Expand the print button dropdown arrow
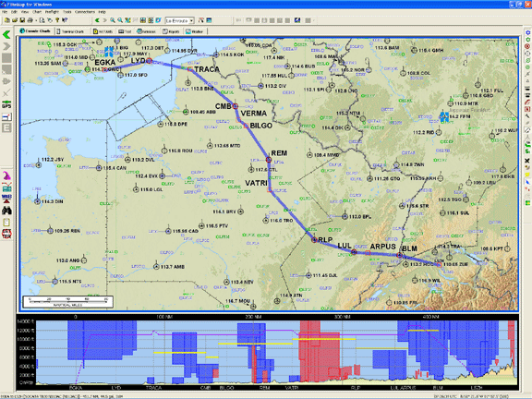 coord(35,20)
